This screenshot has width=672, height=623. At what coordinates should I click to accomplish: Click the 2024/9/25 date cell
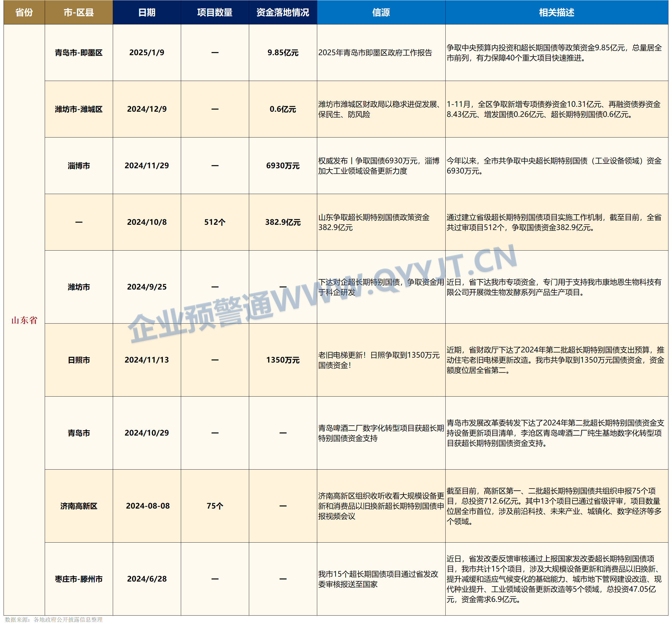pos(147,287)
